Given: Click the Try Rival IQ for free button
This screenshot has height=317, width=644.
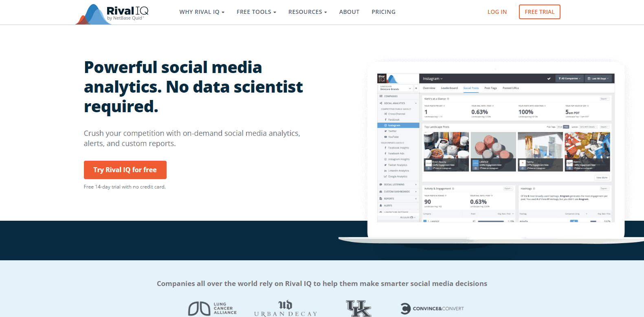Looking at the screenshot, I should 125,170.
